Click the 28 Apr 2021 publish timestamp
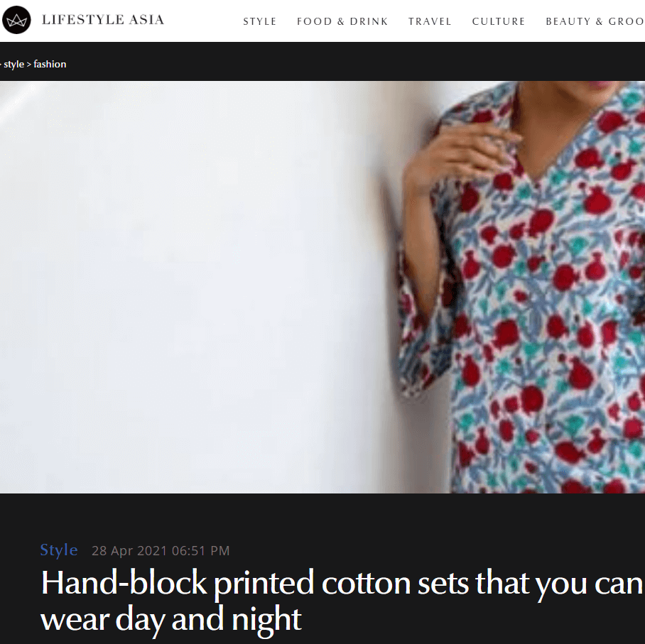 click(161, 551)
